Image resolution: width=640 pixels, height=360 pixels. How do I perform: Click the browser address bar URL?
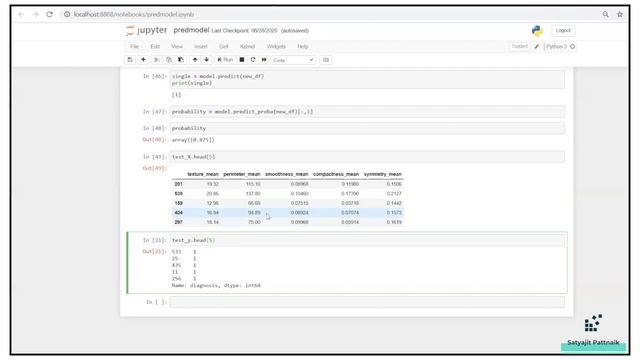(x=134, y=14)
